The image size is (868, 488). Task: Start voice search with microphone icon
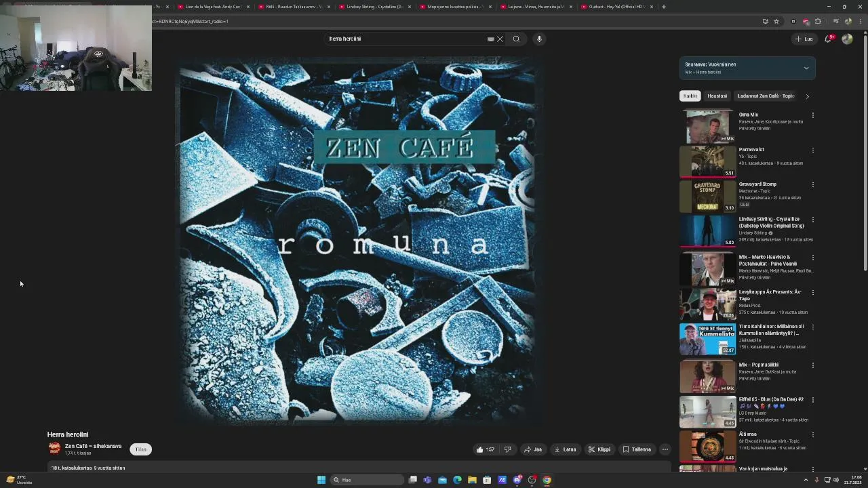coord(539,39)
